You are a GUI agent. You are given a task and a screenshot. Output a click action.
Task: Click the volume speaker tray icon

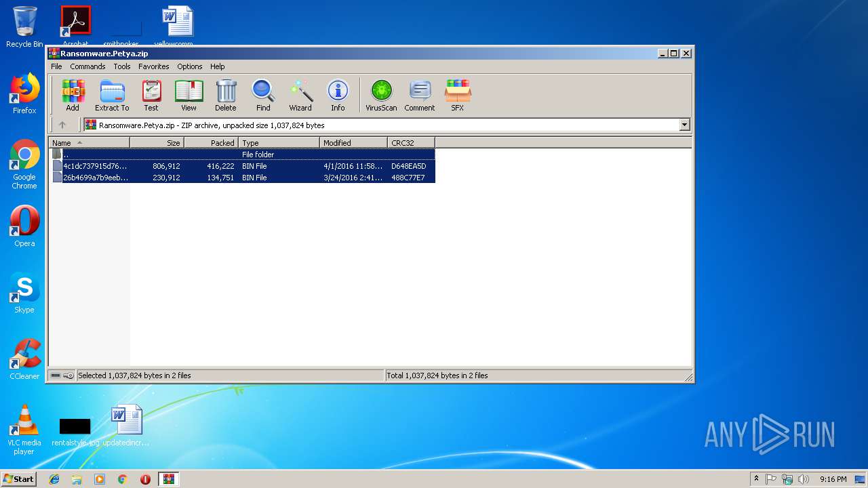pyautogui.click(x=804, y=479)
